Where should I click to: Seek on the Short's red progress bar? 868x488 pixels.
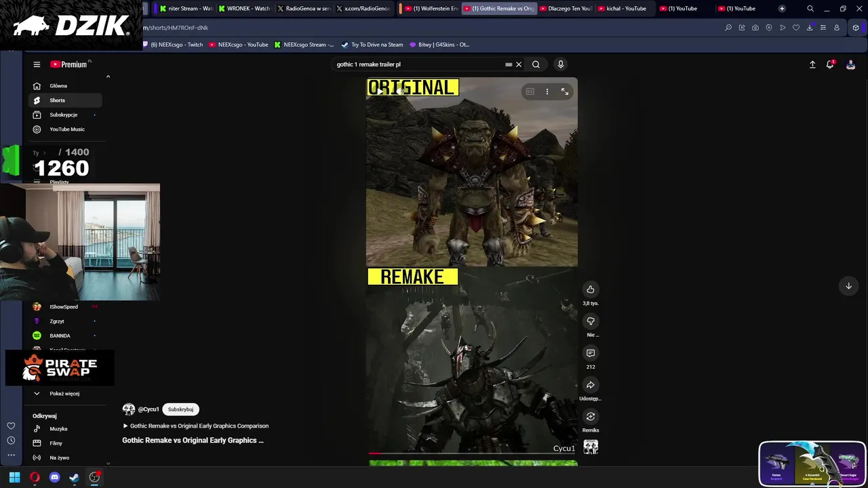[x=472, y=453]
